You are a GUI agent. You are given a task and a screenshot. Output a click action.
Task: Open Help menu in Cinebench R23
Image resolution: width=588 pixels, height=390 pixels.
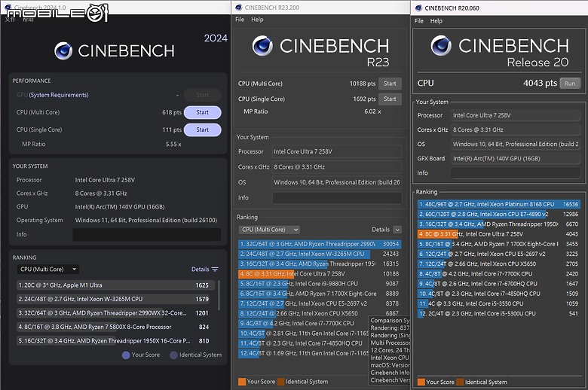click(x=257, y=20)
